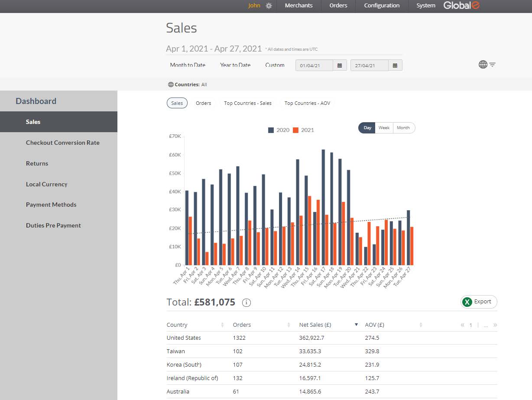
Task: Toggle the 2021 legend series
Action: tap(303, 130)
